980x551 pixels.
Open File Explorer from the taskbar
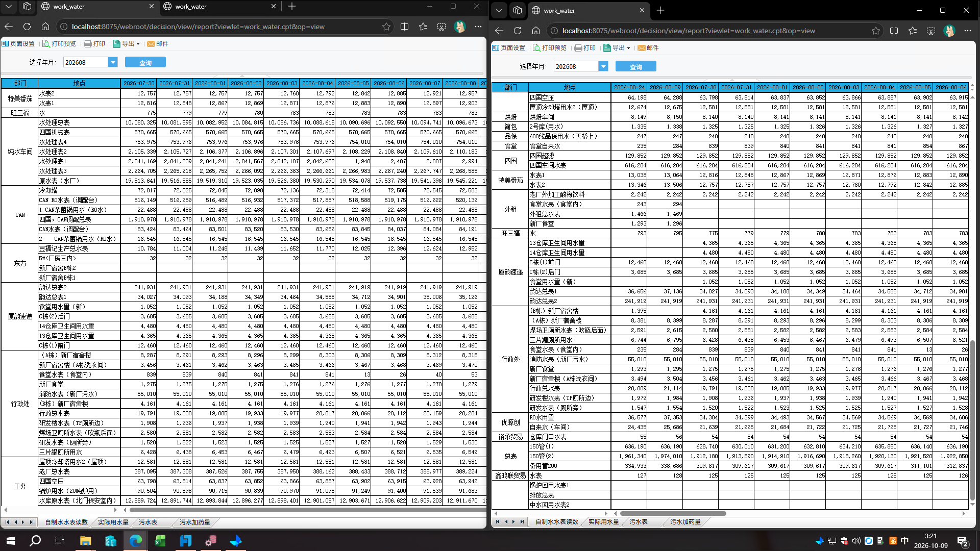tap(85, 541)
